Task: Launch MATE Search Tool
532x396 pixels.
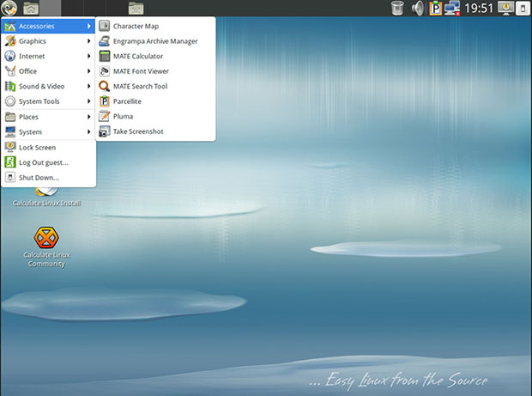Action: pyautogui.click(x=155, y=86)
